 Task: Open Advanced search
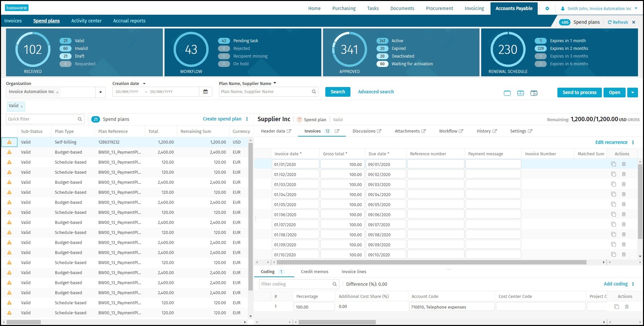(x=376, y=92)
